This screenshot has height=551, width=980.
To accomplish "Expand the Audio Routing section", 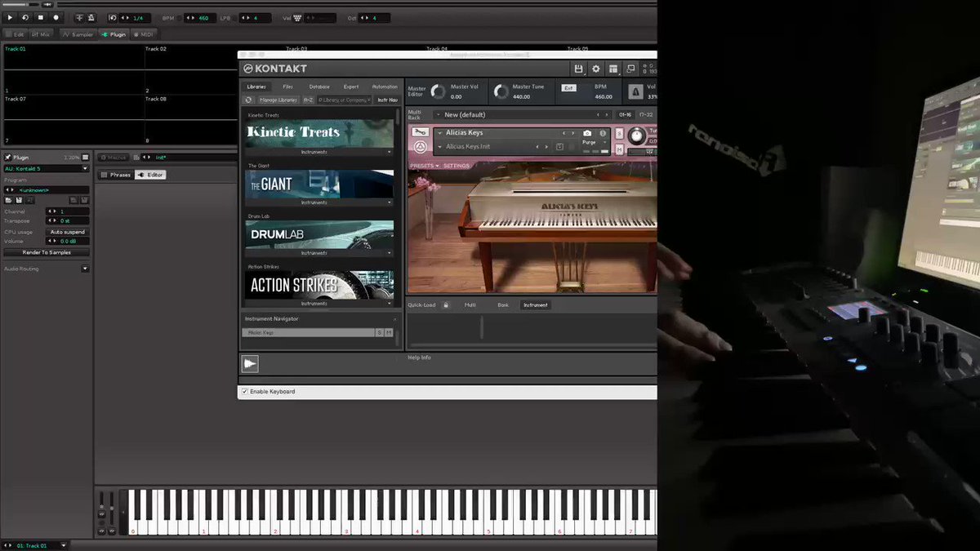I will tap(85, 269).
